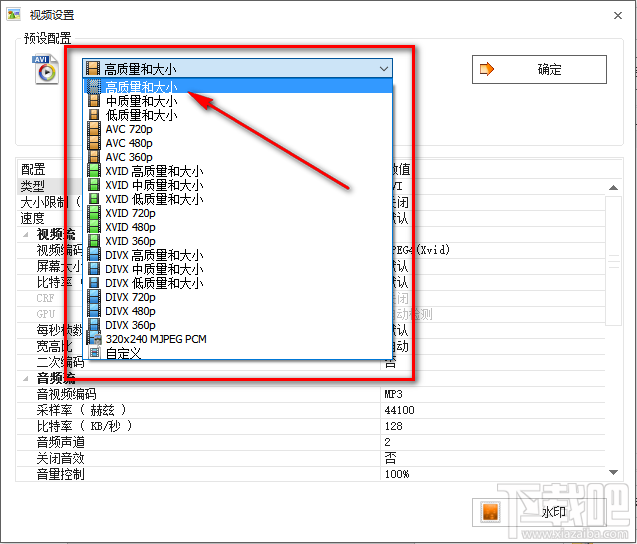Pick DIVX 高质量和大小 preset
The width and height of the screenshot is (637, 544).
tap(238, 255)
